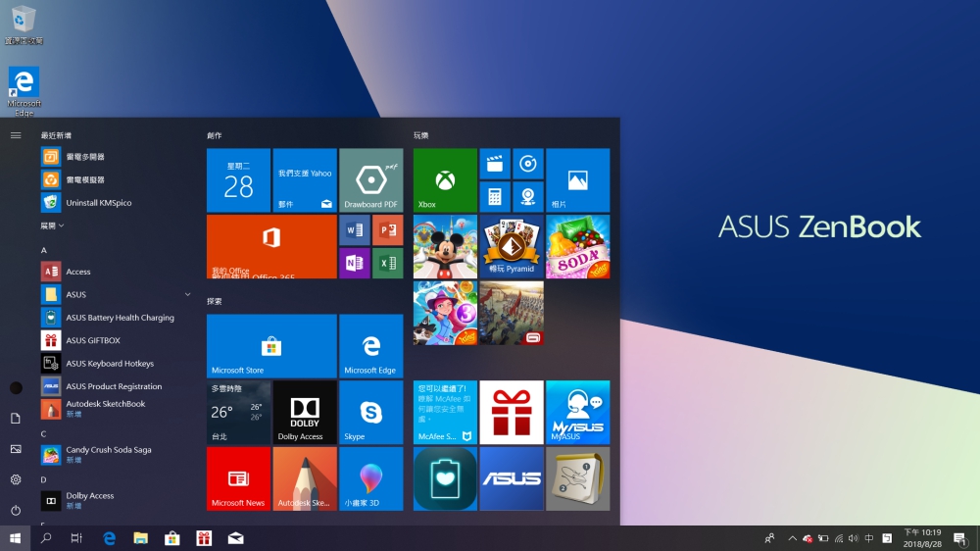Open the Skype tile
The image size is (980, 551).
point(371,412)
